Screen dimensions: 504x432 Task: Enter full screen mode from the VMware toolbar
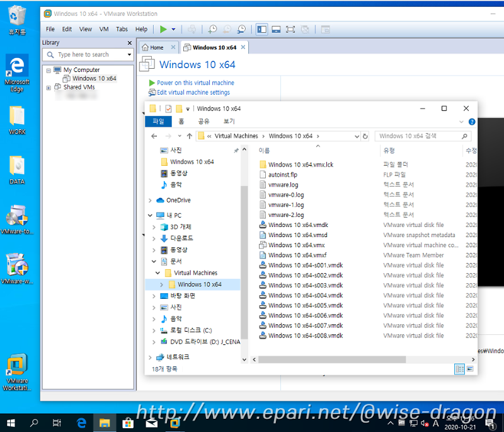tap(290, 29)
